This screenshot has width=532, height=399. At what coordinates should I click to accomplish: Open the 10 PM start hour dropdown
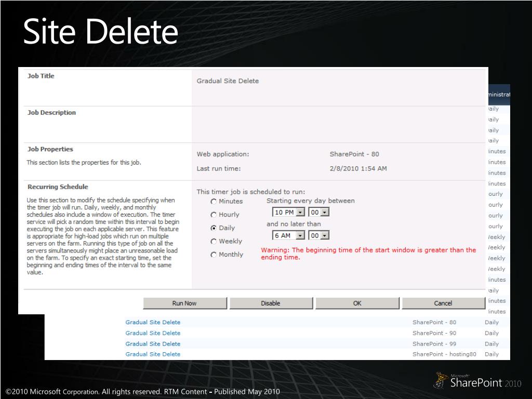point(288,212)
